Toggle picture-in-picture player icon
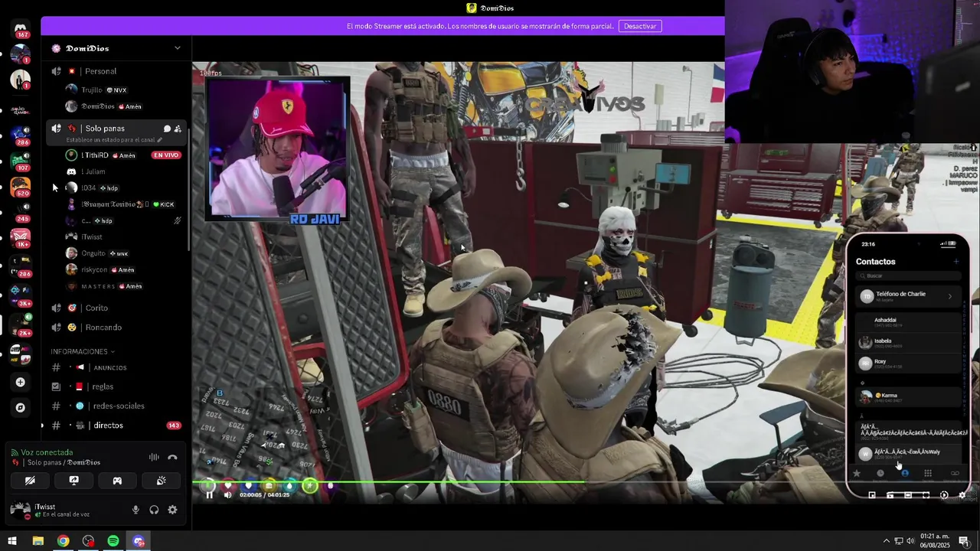980x551 pixels. (x=872, y=495)
